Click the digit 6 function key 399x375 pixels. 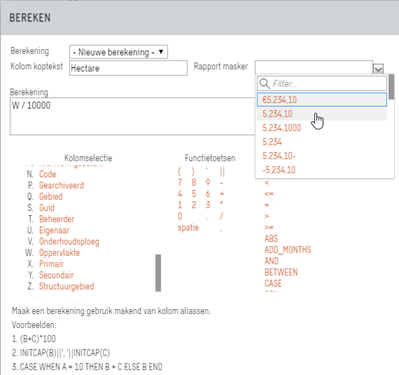(208, 194)
